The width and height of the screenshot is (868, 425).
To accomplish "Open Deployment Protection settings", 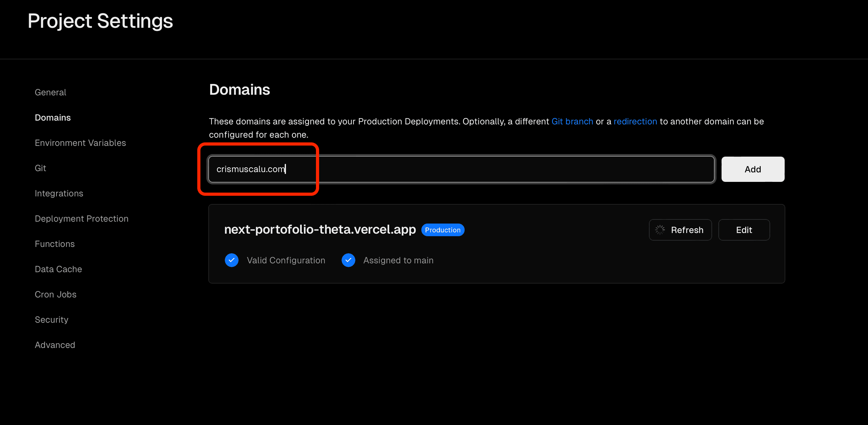I will point(81,219).
